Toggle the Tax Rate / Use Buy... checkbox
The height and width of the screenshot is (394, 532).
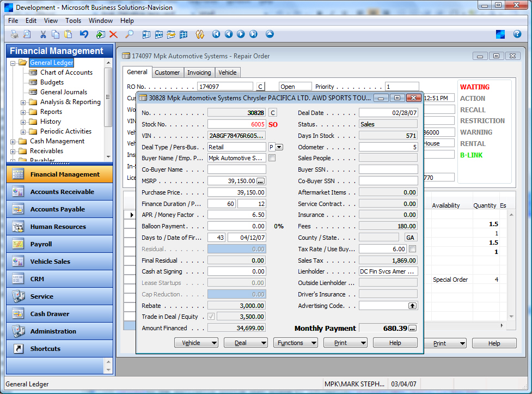(413, 249)
